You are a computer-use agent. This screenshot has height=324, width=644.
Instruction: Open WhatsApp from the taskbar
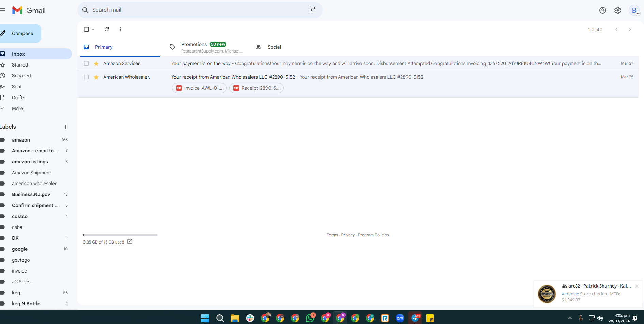click(310, 318)
